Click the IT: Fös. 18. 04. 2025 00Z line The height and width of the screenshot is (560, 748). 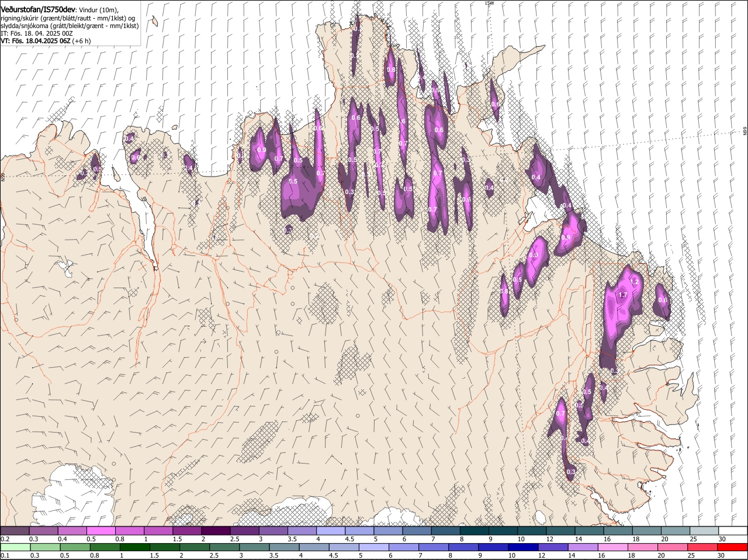[37, 33]
